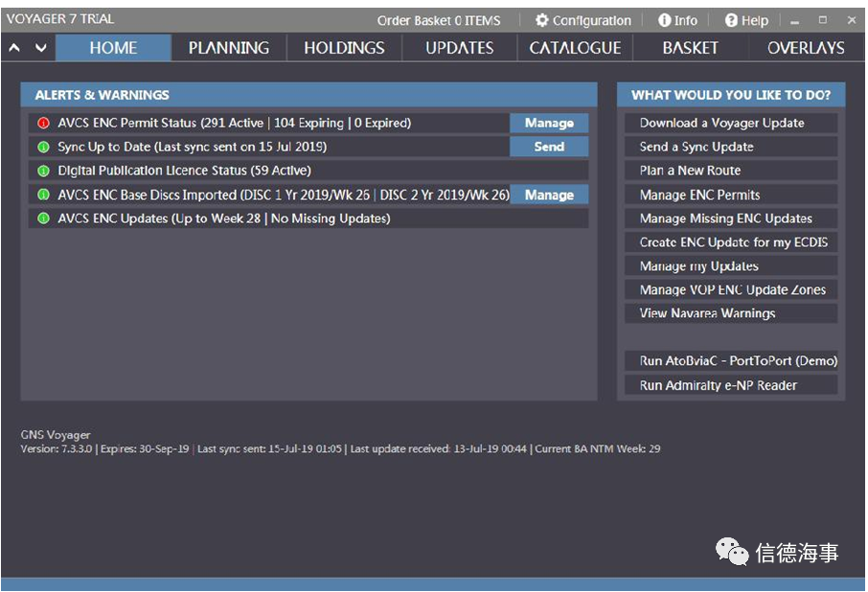Click the down chevron arrow beside HOME
Viewport: 868px width, 592px height.
(x=41, y=48)
